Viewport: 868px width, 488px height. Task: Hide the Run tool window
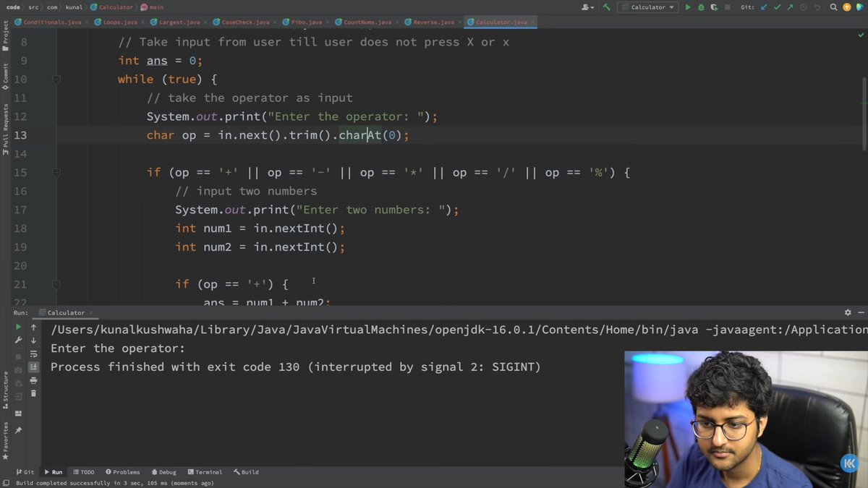[x=860, y=313]
